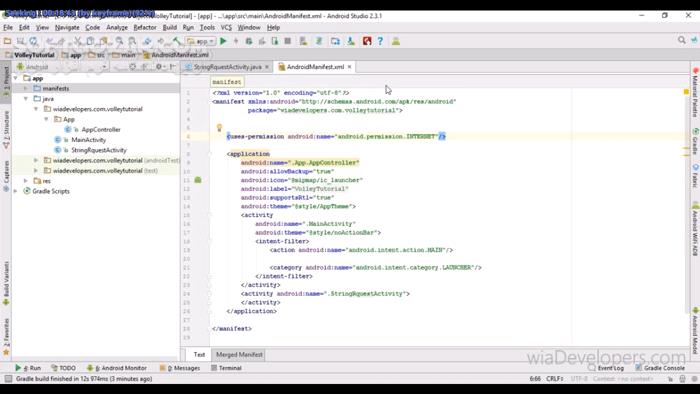Screen dimensions: 700x394
Task: Expand Gradle Scripts node
Action: [16, 191]
